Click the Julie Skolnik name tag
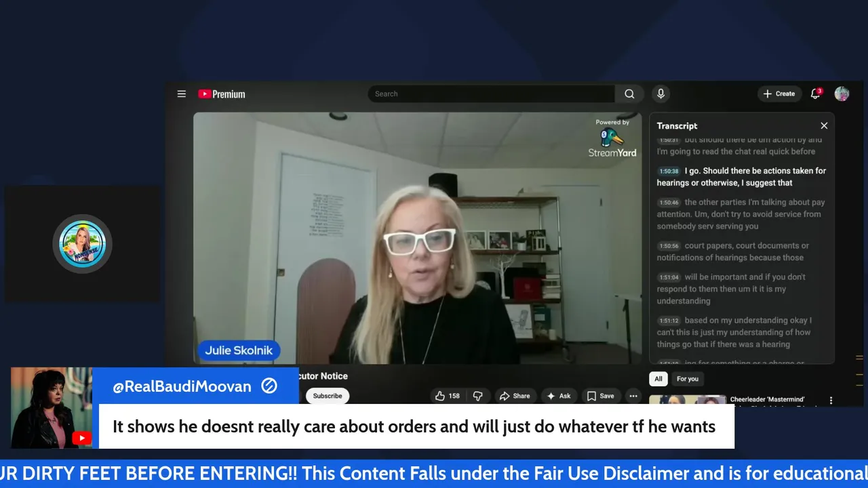 point(239,350)
